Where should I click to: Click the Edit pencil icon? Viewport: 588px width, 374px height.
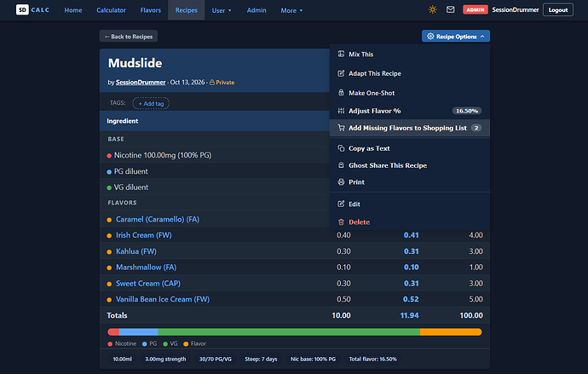click(x=341, y=204)
